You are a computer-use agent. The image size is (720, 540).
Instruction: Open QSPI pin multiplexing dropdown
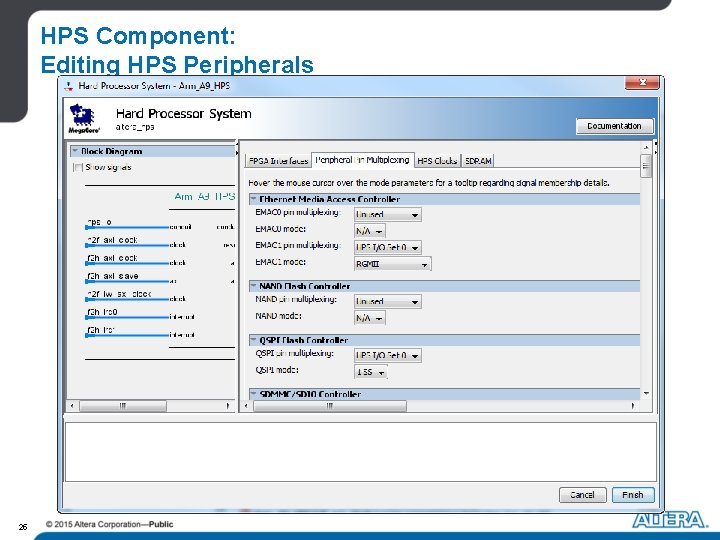[x=388, y=355]
